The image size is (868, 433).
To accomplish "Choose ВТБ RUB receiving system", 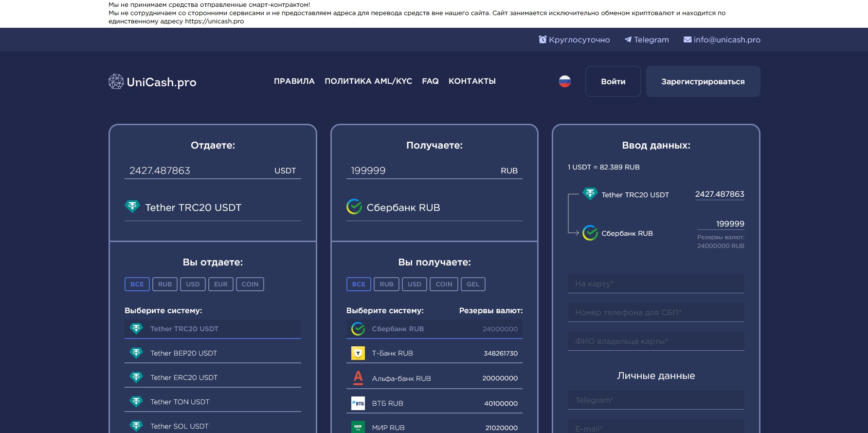I will [434, 403].
